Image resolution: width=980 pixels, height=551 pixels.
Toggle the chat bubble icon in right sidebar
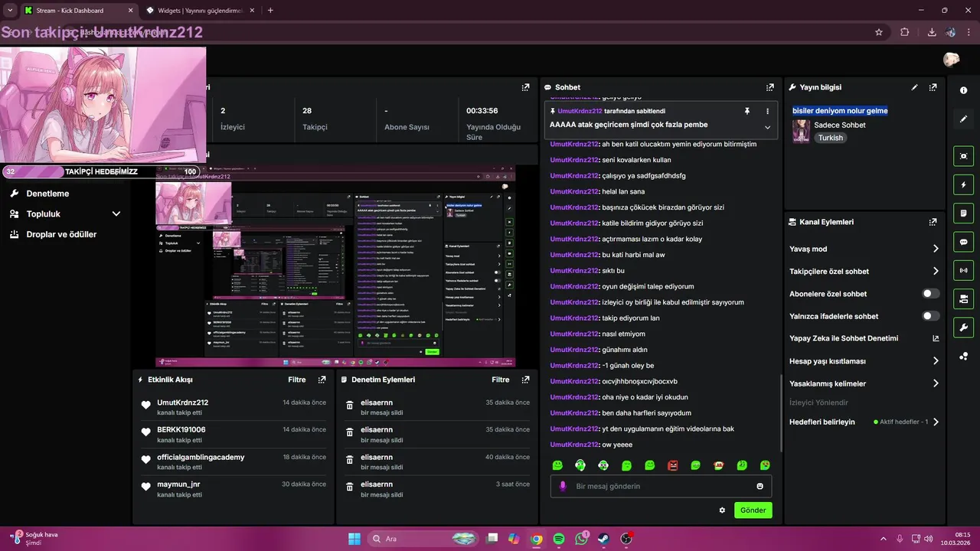963,242
